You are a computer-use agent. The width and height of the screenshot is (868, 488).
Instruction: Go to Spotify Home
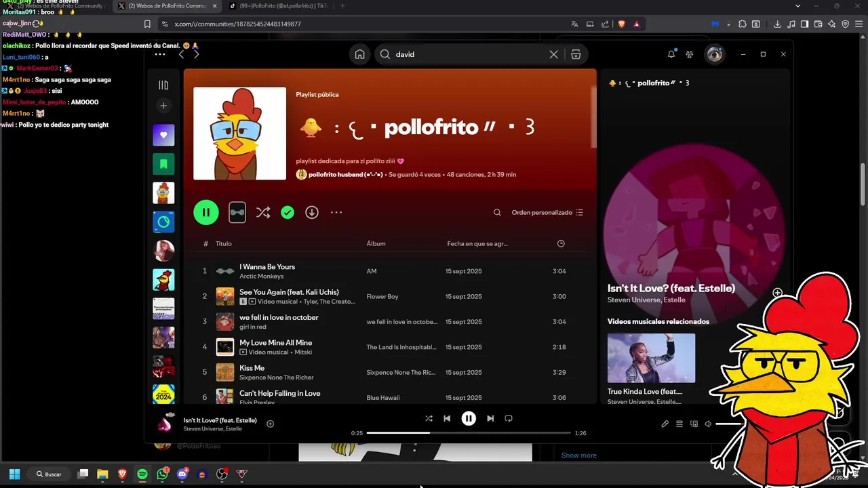click(x=360, y=54)
